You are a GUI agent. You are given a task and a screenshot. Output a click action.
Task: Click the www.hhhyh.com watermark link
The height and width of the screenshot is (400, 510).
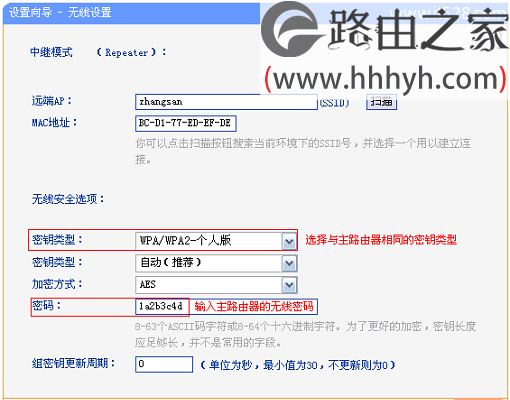(x=386, y=79)
